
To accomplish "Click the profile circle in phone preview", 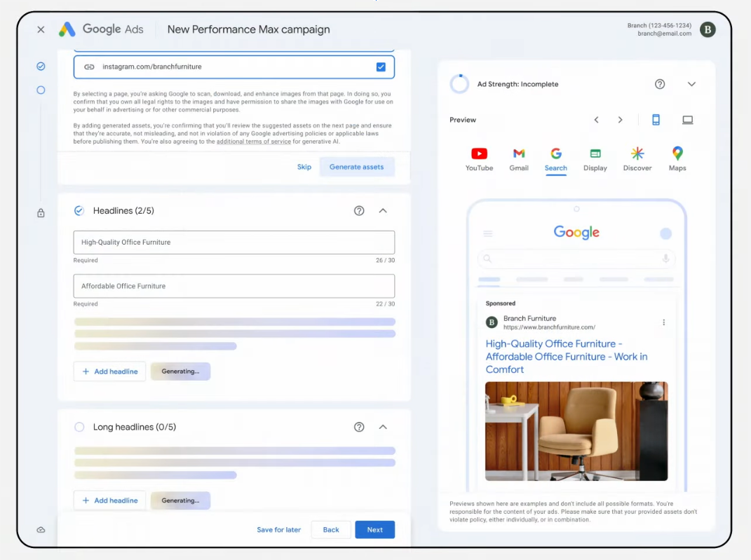I will [665, 233].
